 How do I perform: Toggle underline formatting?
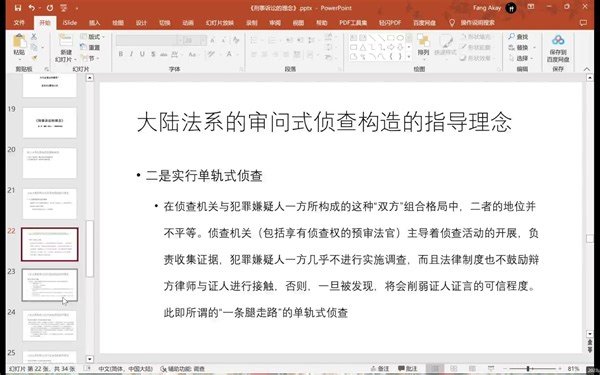[x=142, y=54]
